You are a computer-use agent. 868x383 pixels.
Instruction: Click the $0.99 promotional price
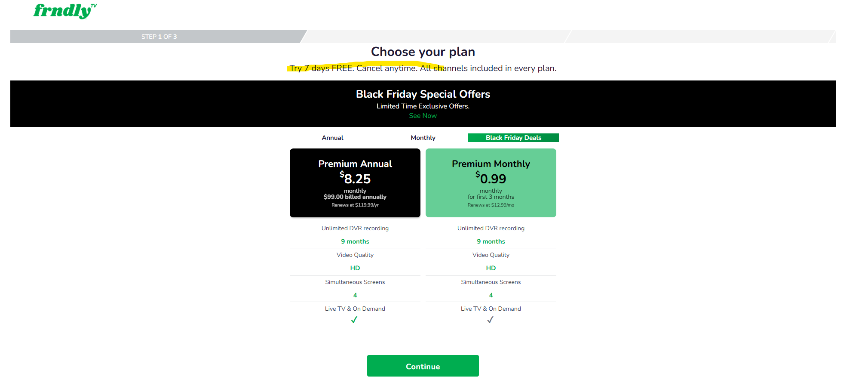491,179
